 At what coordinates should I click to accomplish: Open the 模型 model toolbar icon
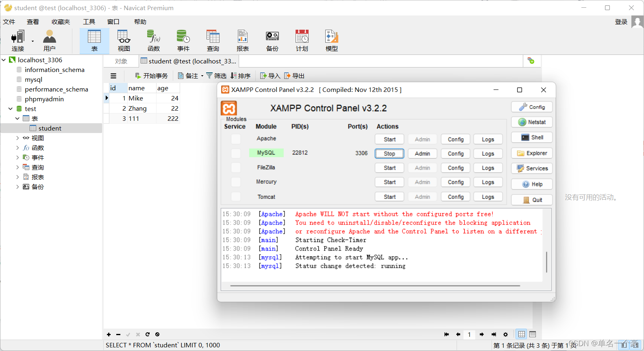coord(332,41)
